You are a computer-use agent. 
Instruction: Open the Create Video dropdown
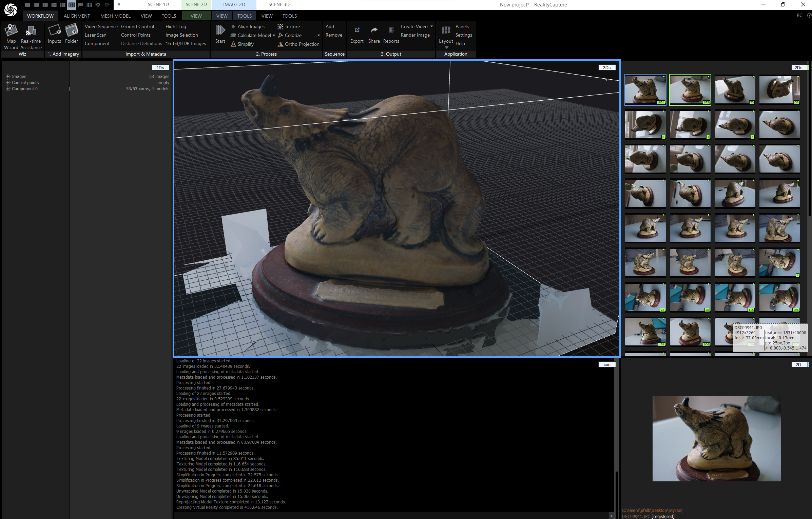[431, 26]
